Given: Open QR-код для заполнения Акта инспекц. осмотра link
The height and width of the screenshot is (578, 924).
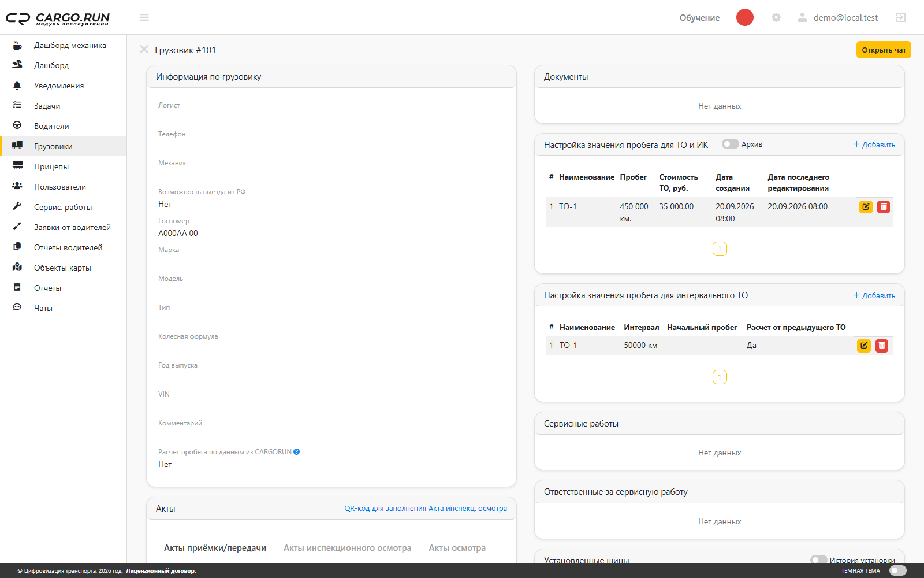Looking at the screenshot, I should [x=426, y=509].
